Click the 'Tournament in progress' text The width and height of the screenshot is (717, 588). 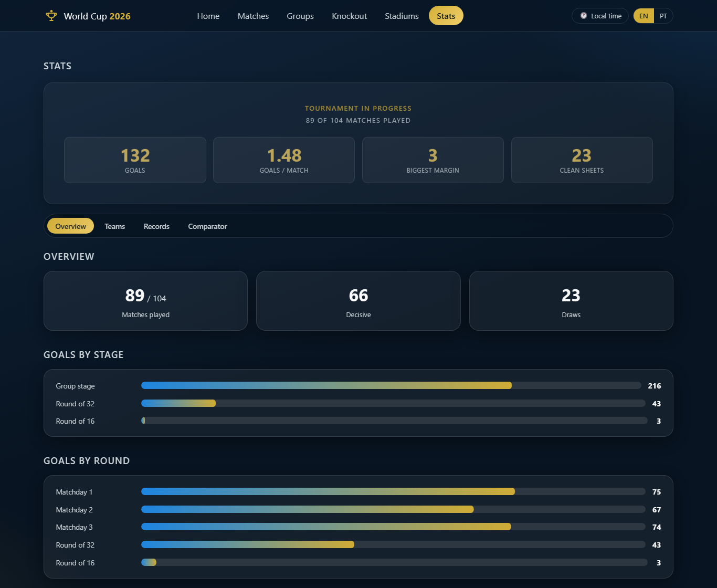click(358, 108)
